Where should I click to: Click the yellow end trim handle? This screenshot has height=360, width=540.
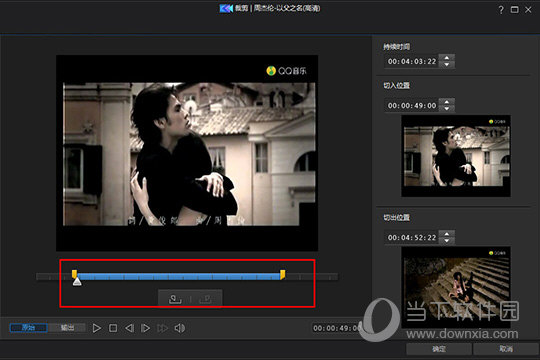coord(282,275)
